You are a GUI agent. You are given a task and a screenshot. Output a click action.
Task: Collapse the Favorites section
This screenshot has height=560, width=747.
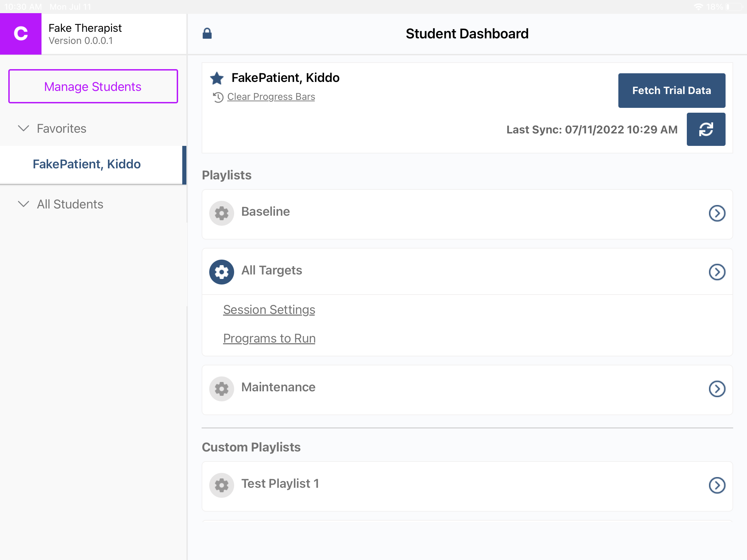point(23,128)
